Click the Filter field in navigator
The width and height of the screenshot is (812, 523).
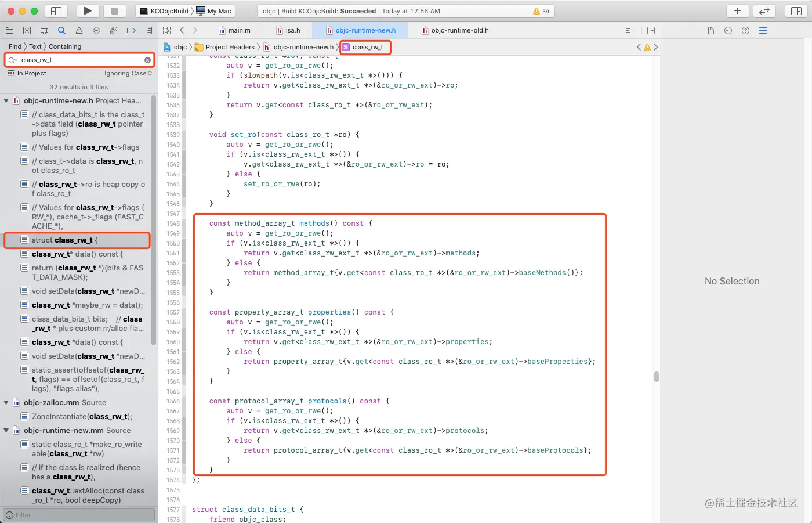(x=79, y=515)
